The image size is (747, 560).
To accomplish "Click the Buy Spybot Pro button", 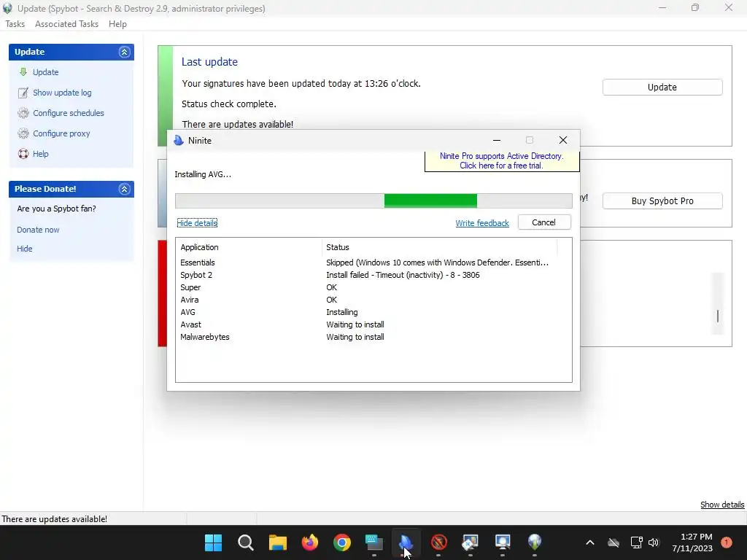I will click(662, 201).
